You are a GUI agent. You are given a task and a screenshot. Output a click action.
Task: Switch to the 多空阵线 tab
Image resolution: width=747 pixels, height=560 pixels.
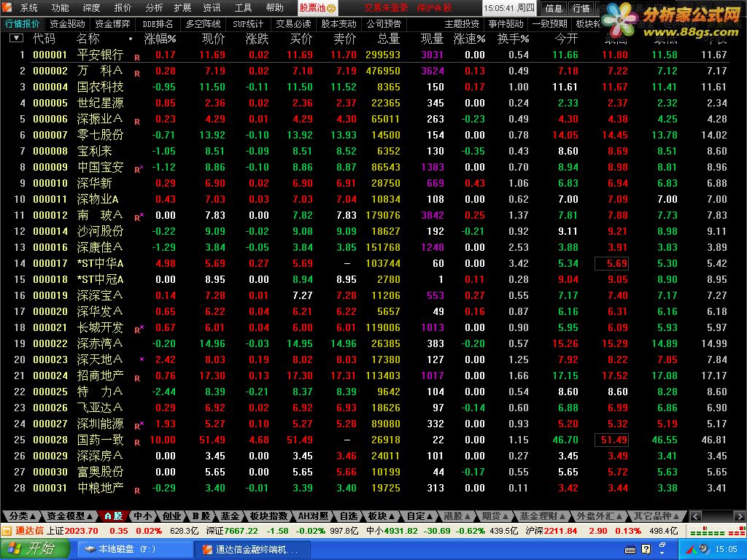coord(204,24)
